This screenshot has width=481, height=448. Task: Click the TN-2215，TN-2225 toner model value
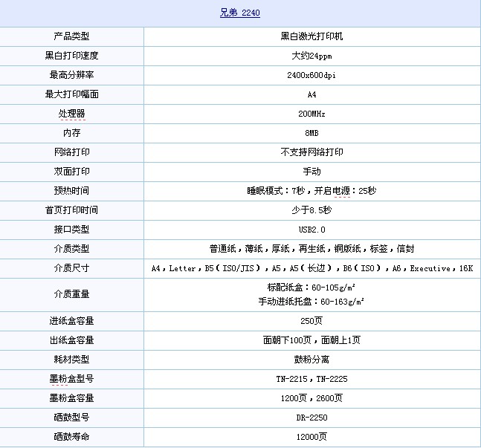[x=311, y=379]
